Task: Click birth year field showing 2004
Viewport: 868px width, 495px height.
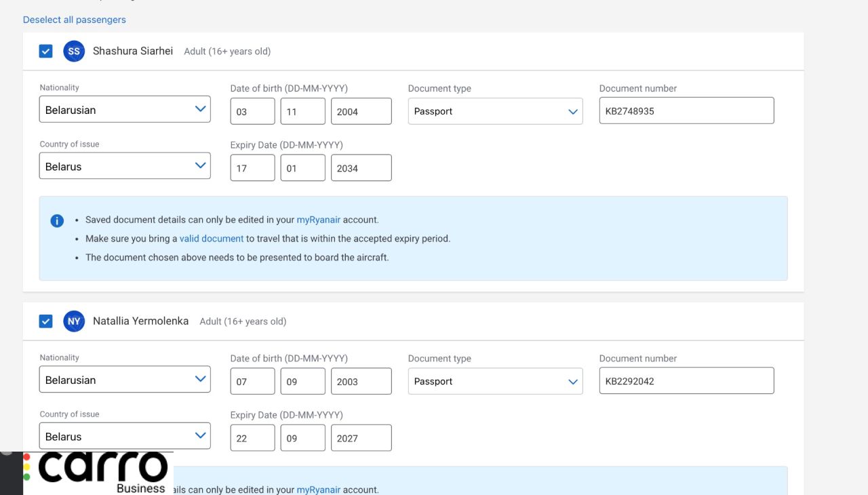Action: coord(361,112)
